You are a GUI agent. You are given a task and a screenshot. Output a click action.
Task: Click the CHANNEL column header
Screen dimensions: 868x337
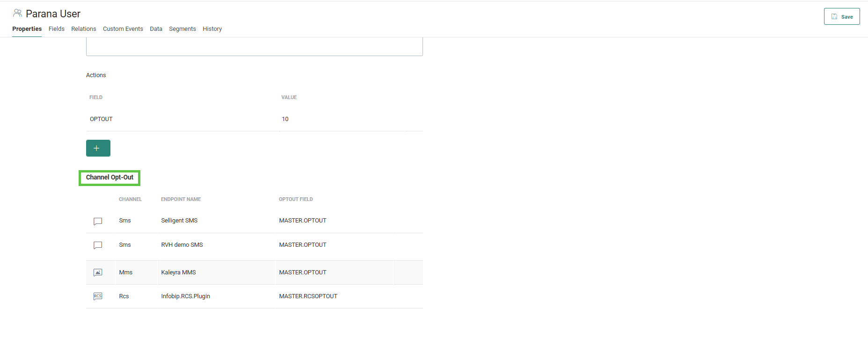[x=130, y=199]
